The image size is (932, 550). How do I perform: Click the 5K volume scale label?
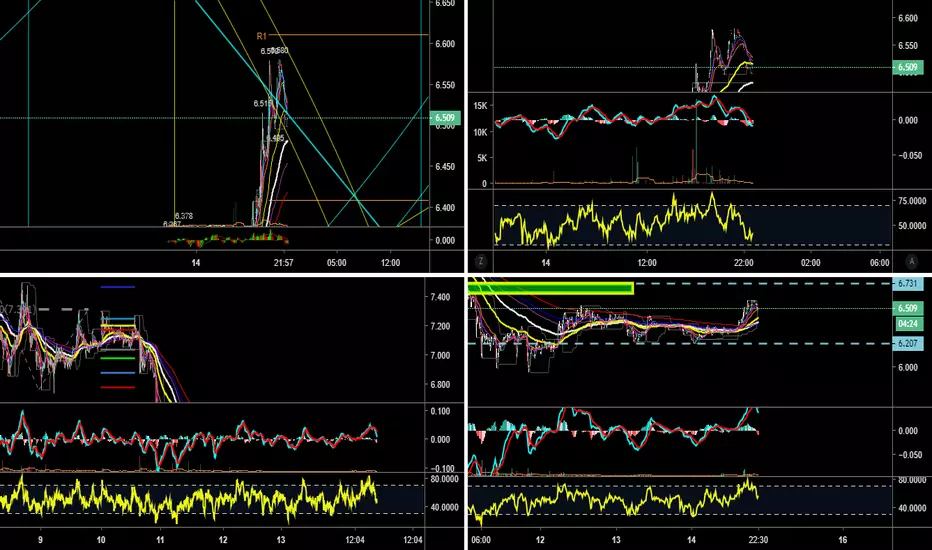pos(482,158)
